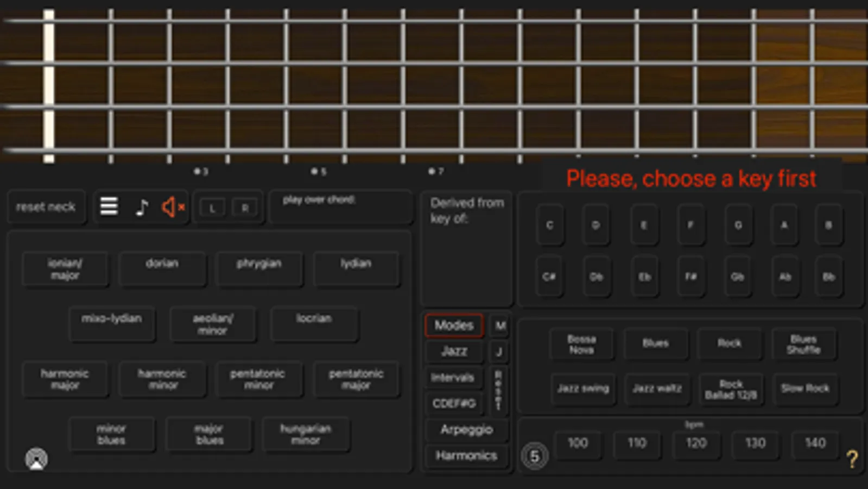Start the Rock backing rhythm
The image size is (868, 489).
click(730, 344)
